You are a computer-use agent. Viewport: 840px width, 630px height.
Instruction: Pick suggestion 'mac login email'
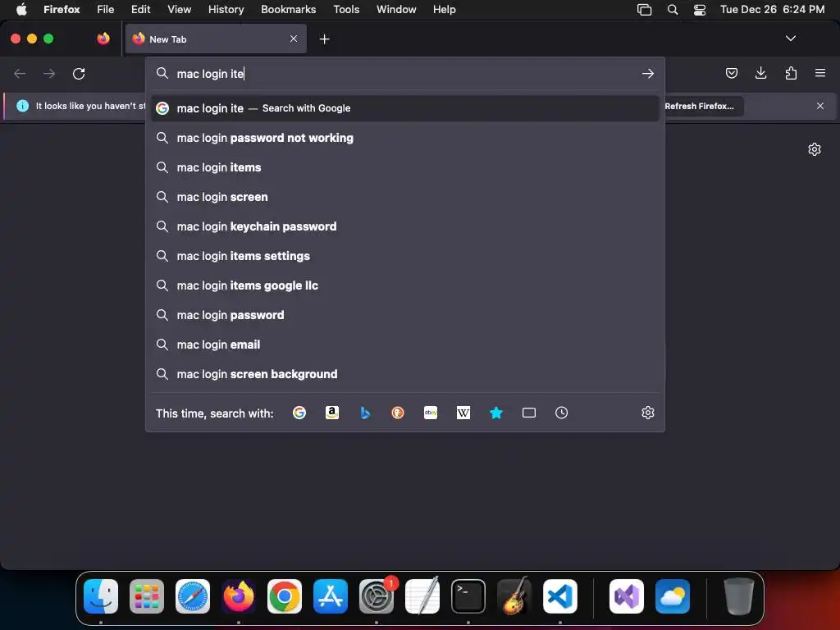click(x=404, y=344)
